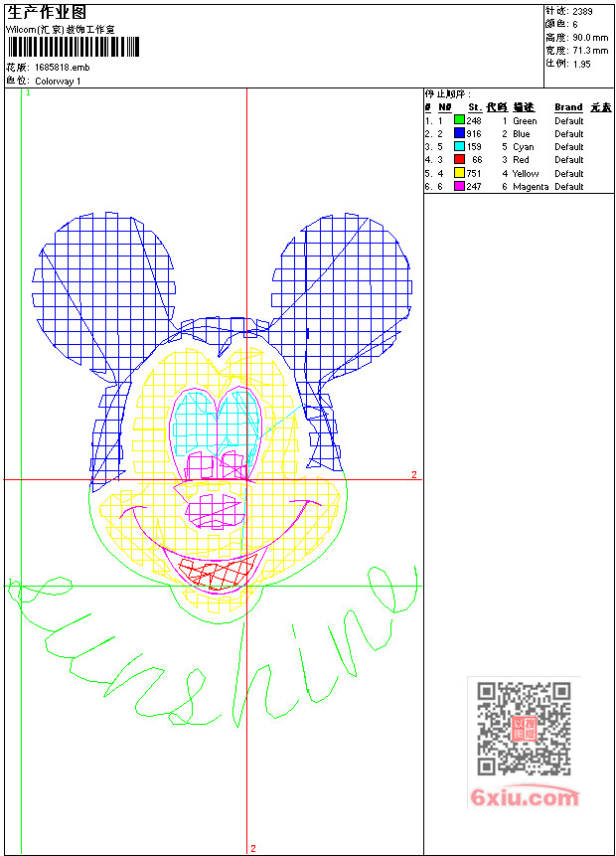616x856 pixels.
Task: Select the file name 1685818.emb
Action: click(x=63, y=68)
